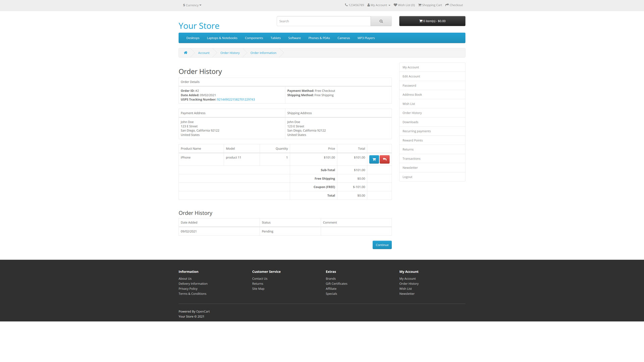Click the person icon next to My Account

pos(368,5)
